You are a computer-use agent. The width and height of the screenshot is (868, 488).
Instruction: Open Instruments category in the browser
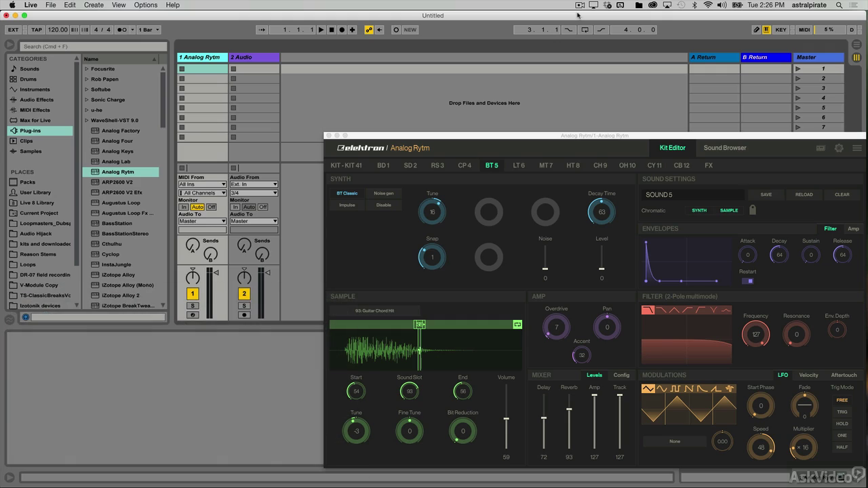[x=35, y=89]
